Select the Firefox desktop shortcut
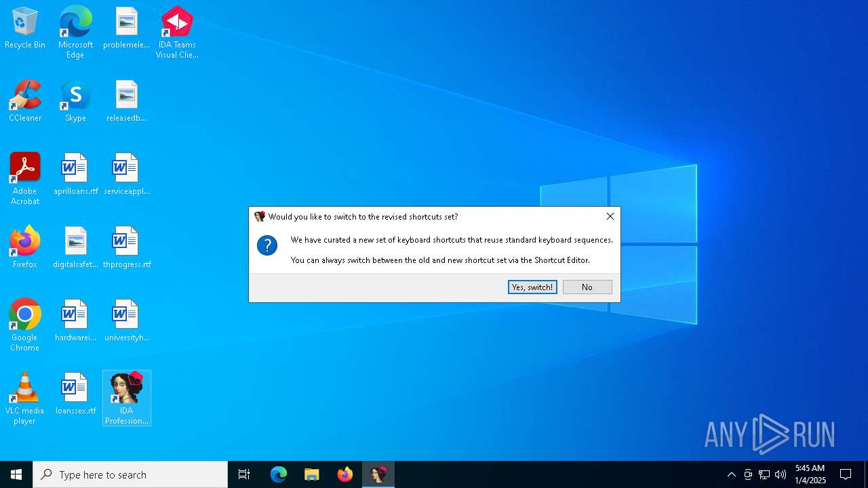 (x=25, y=248)
